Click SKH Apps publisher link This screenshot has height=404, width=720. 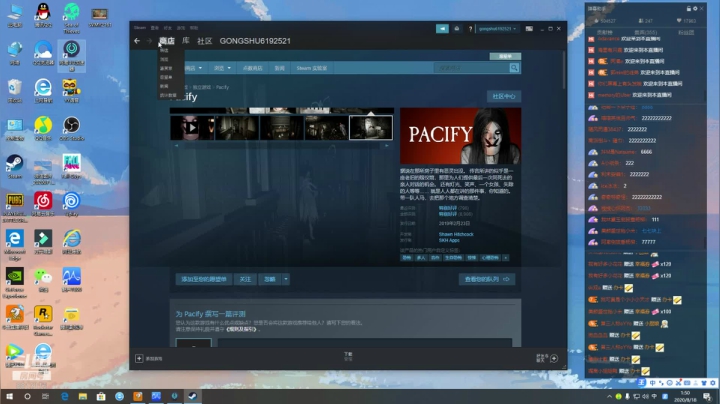pos(449,240)
